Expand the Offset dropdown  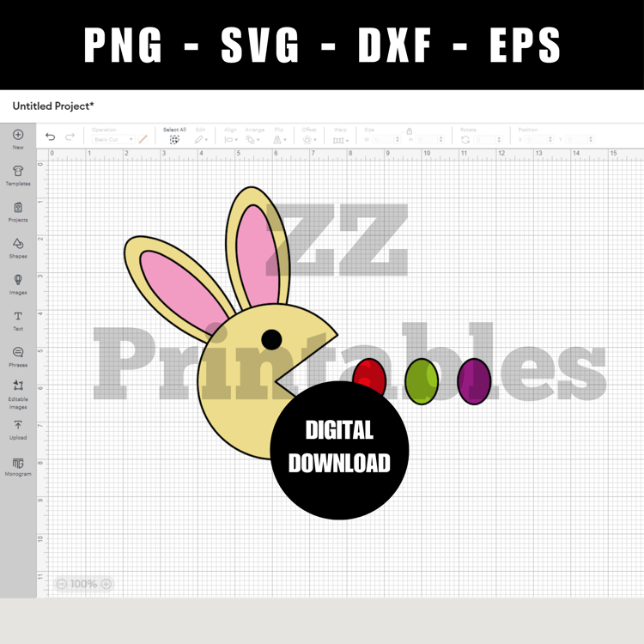(309, 140)
